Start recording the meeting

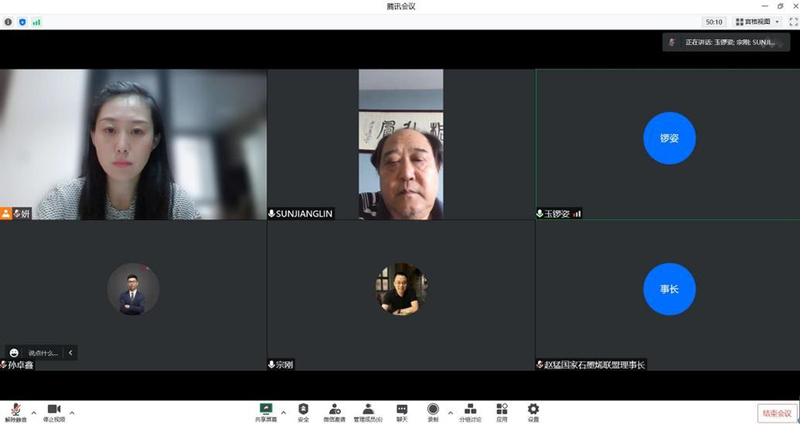(433, 411)
